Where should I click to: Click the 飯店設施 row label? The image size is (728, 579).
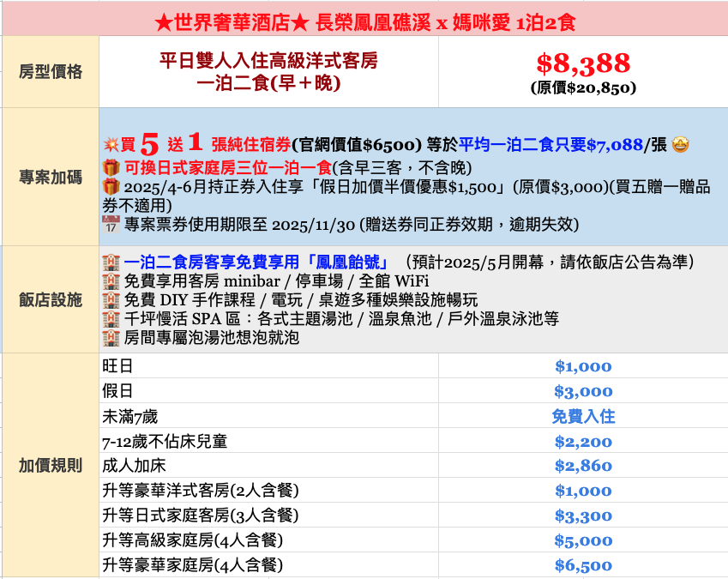(51, 299)
